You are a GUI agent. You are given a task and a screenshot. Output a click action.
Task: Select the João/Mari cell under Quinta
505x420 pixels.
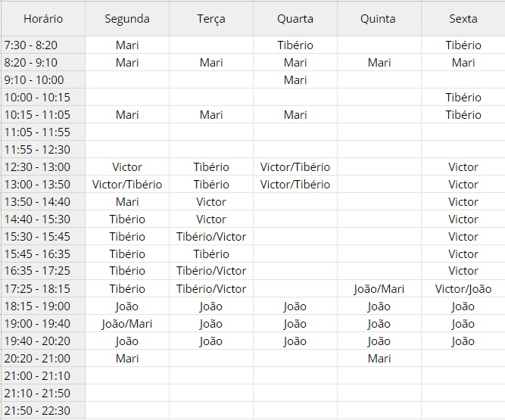pyautogui.click(x=379, y=288)
